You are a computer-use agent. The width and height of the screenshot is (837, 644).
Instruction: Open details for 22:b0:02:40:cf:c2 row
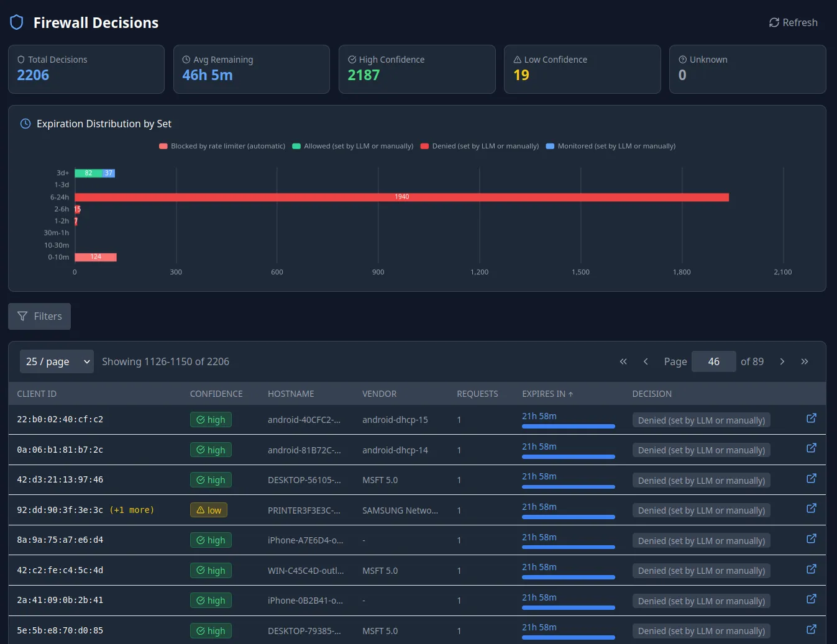[x=812, y=418]
